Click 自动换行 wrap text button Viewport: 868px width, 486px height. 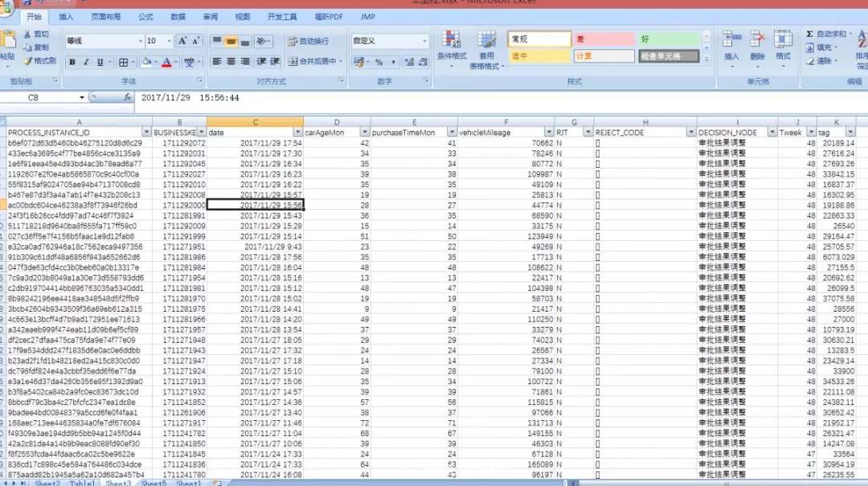point(309,41)
